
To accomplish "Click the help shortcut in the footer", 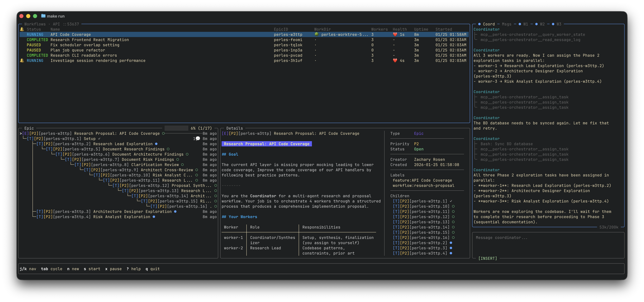I will pyautogui.click(x=134, y=269).
